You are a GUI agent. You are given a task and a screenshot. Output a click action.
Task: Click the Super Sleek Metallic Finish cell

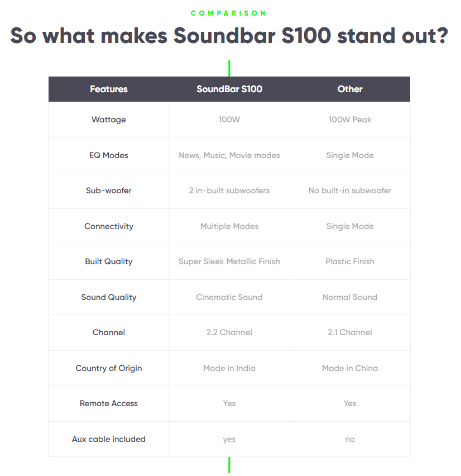click(229, 261)
